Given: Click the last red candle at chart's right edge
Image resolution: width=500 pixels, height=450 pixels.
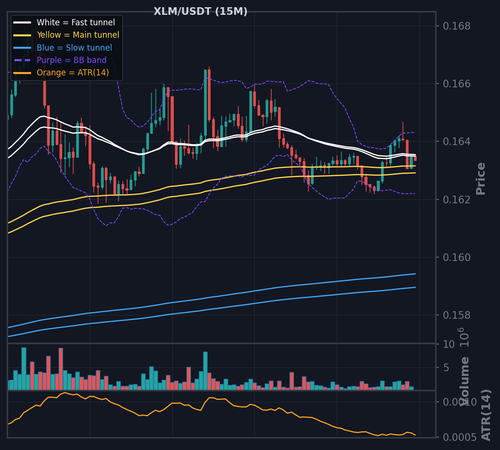Looking at the screenshot, I should pos(415,158).
